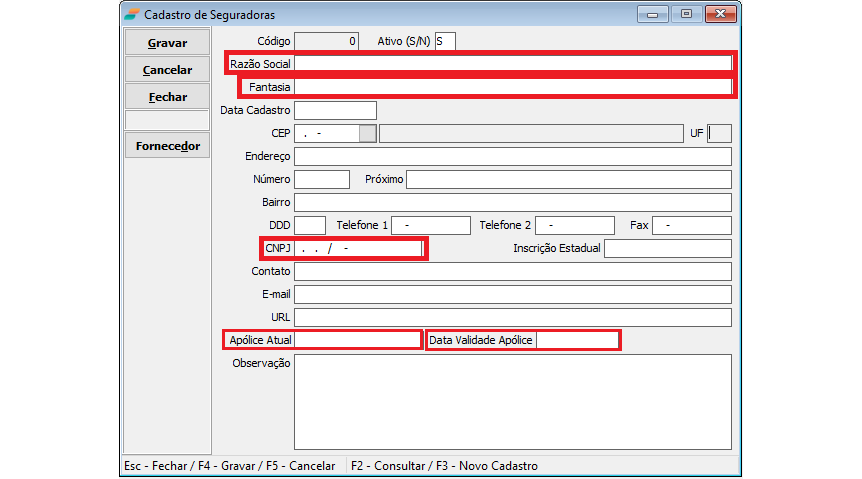The height and width of the screenshot is (479, 862).
Task: Click the Gravar button
Action: click(167, 43)
